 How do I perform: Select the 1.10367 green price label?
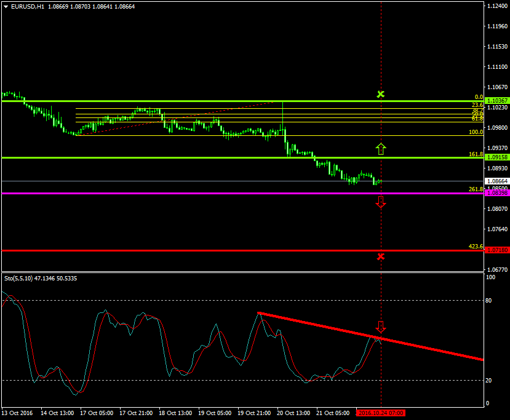[x=496, y=100]
